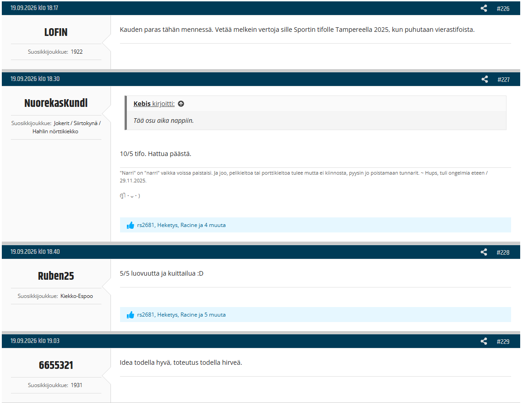Click NuorekasKundi's signature text starting '"Narri" on'
Viewport: 532px width, 403px height.
click(304, 176)
